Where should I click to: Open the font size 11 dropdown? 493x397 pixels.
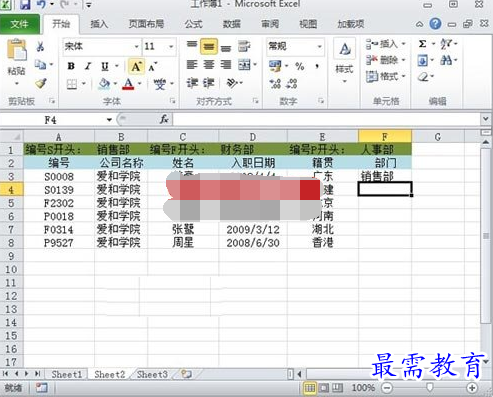171,46
